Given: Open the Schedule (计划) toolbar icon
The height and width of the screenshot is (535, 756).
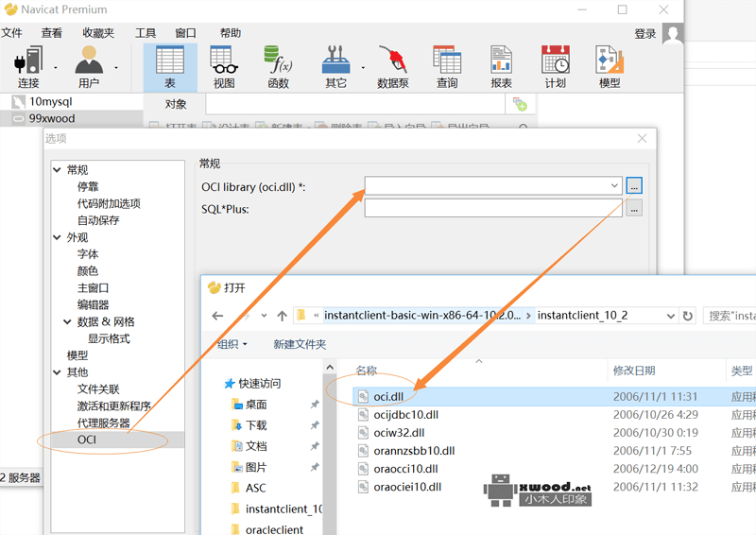Looking at the screenshot, I should 555,67.
